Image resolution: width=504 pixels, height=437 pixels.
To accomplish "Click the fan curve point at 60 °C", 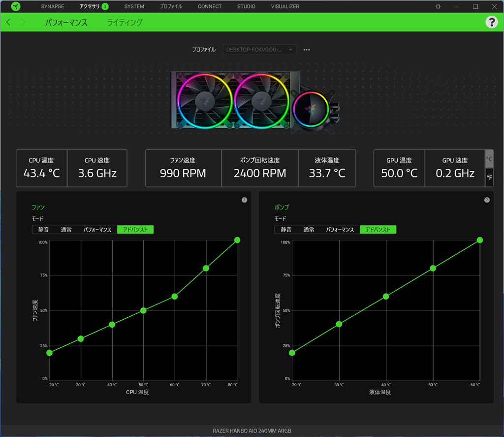I will point(175,296).
